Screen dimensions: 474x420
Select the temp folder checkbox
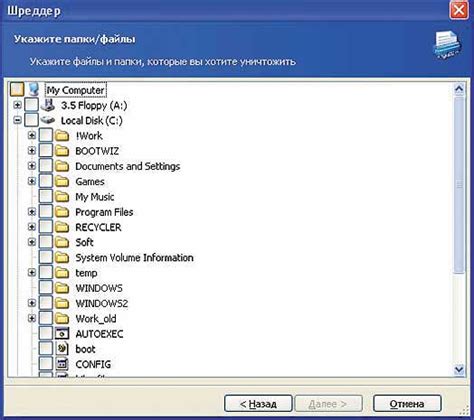click(46, 273)
